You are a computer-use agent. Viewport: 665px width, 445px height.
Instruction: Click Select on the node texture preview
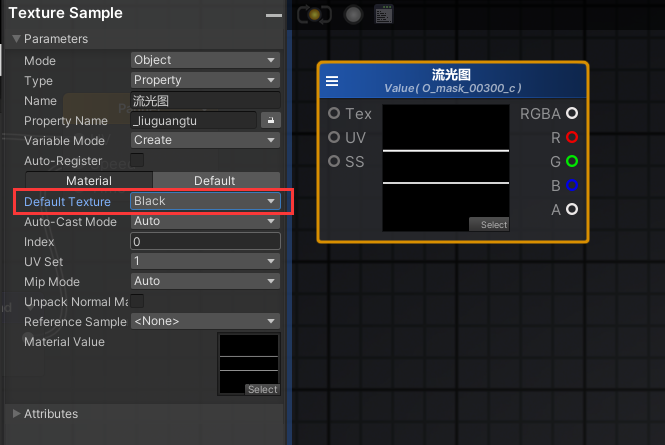pos(489,224)
